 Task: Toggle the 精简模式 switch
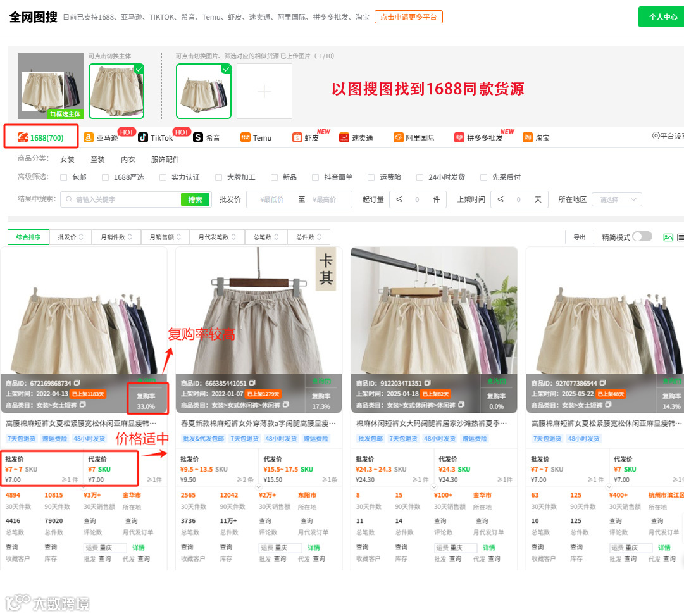click(642, 237)
